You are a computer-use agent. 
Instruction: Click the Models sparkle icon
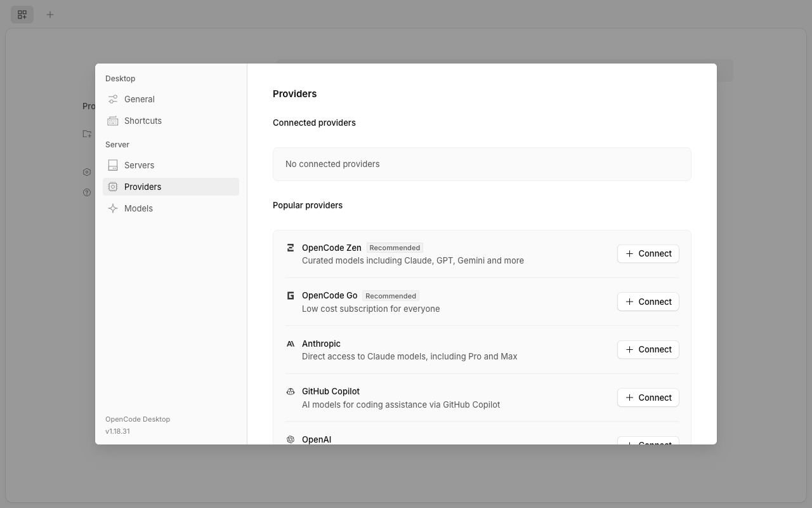113,208
